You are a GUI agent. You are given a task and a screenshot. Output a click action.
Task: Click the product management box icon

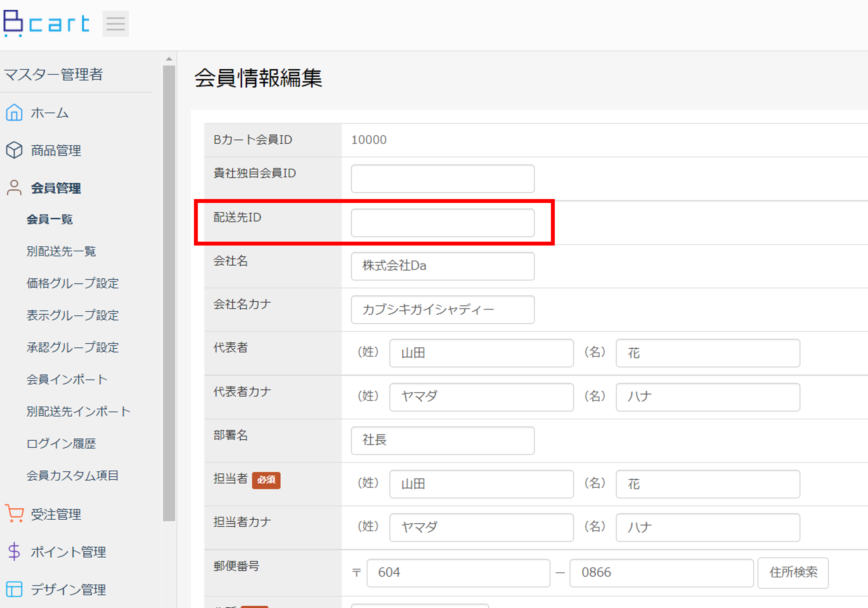tap(14, 150)
